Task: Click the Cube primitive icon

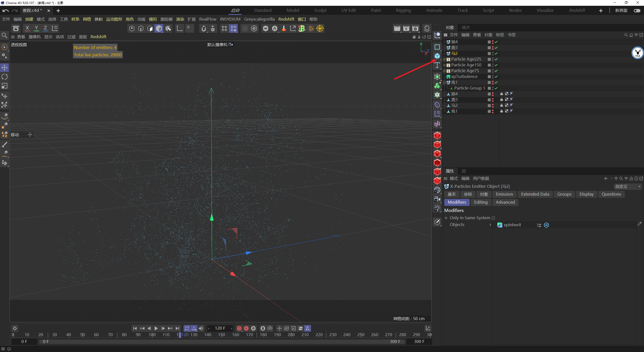Action: [437, 56]
